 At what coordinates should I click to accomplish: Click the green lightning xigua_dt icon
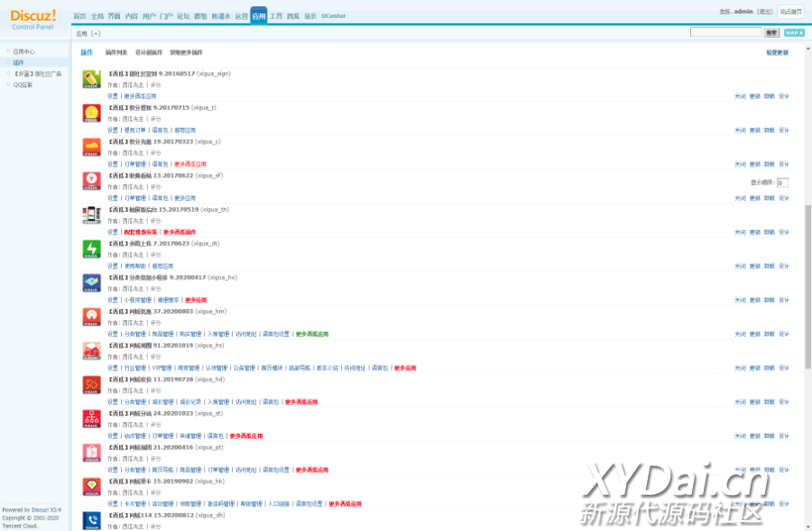[x=92, y=249]
